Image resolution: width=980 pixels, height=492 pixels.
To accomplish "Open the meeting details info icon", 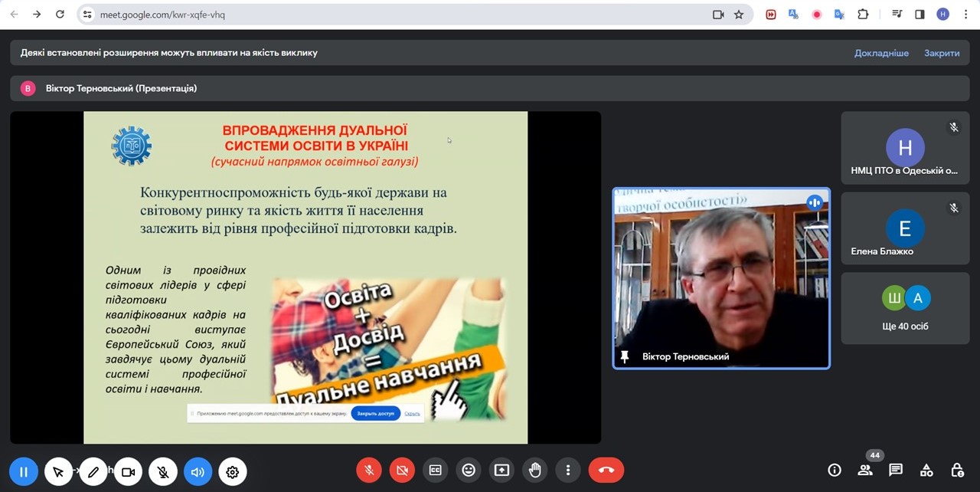I will (835, 471).
